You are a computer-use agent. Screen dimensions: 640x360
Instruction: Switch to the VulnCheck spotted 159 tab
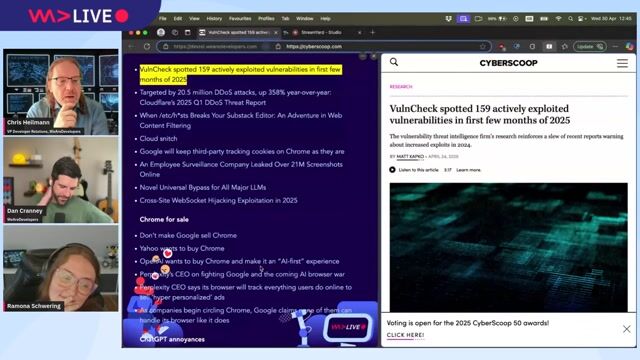238,32
